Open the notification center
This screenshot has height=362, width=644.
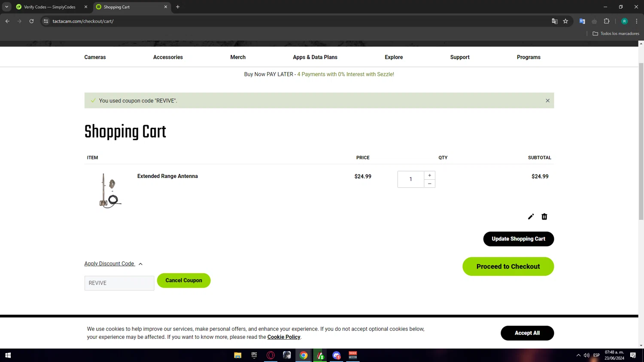tap(633, 355)
